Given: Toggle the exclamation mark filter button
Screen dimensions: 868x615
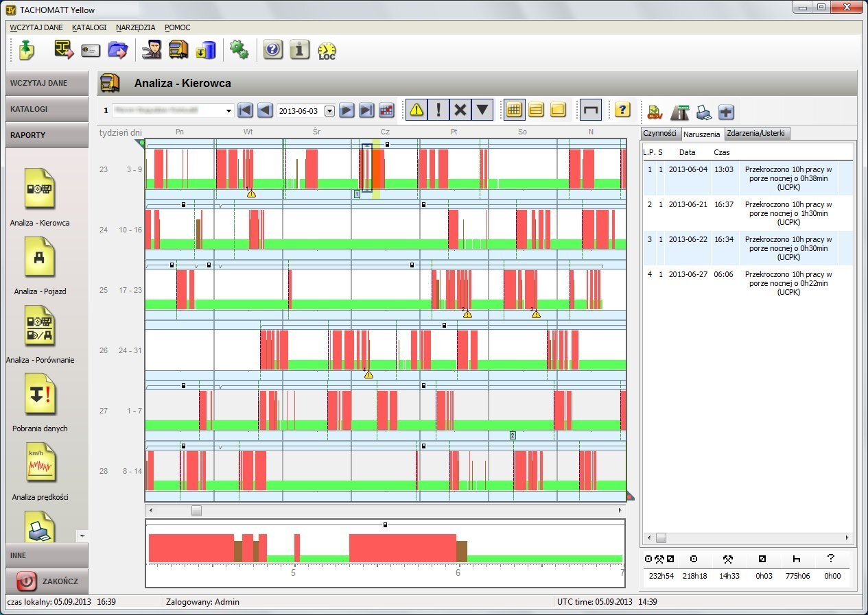Looking at the screenshot, I should pyautogui.click(x=438, y=110).
